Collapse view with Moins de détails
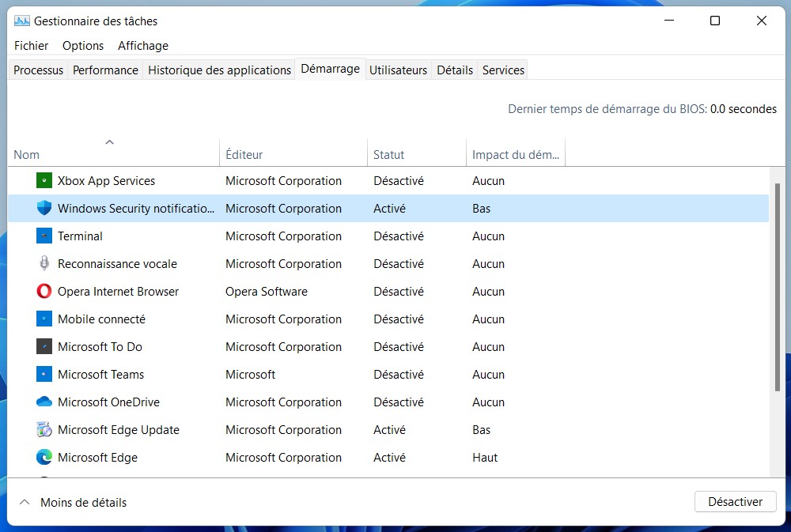This screenshot has height=532, width=791. [x=73, y=502]
